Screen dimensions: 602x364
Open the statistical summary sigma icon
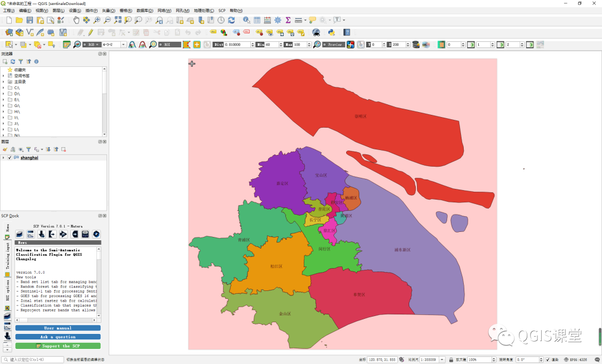tap(288, 20)
